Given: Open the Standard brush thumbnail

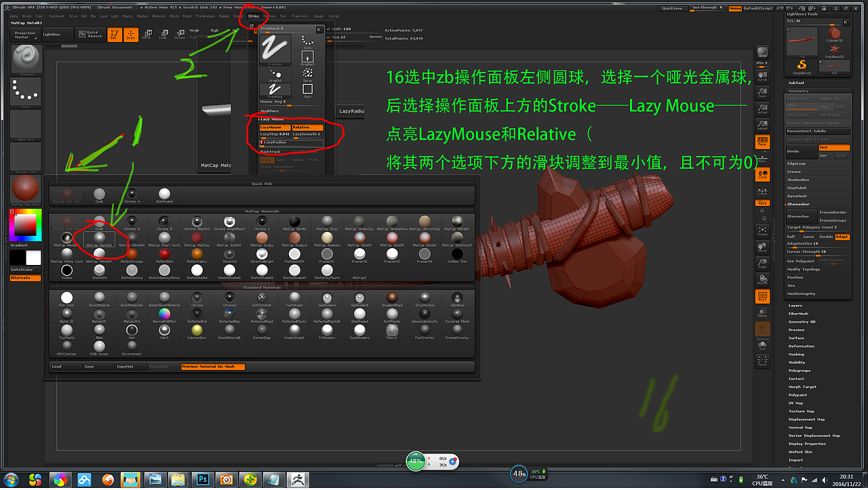Looking at the screenshot, I should pyautogui.click(x=26, y=60).
